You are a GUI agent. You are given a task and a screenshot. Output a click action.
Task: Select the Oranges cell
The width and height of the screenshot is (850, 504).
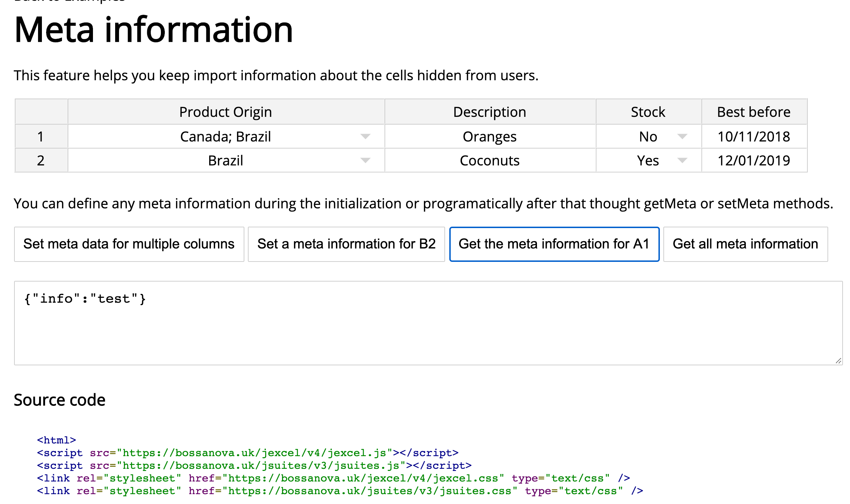pyautogui.click(x=490, y=137)
